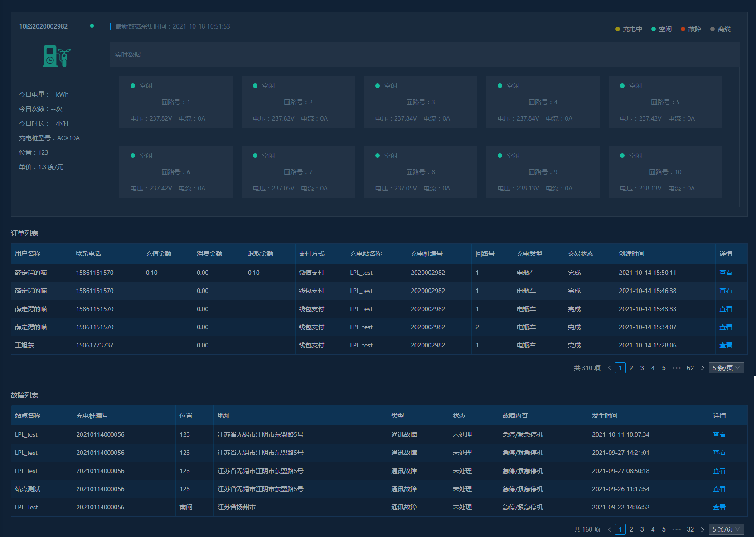Click the 创建时间 column header

[631, 254]
